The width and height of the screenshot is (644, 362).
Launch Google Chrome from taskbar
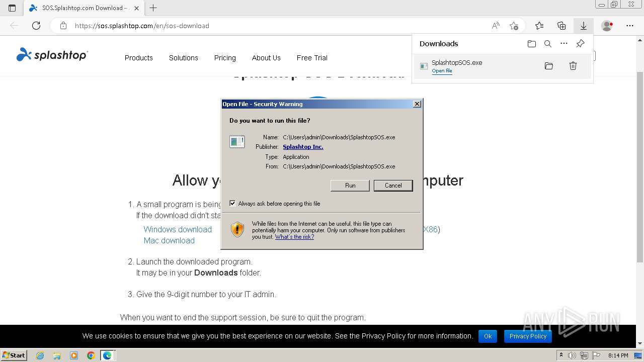(91, 355)
